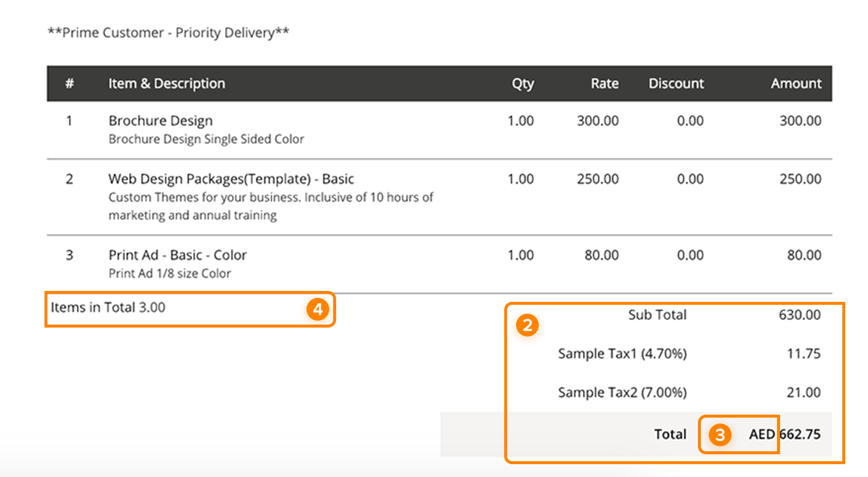Click the orange number 3 badge
The image size is (868, 477).
(720, 435)
